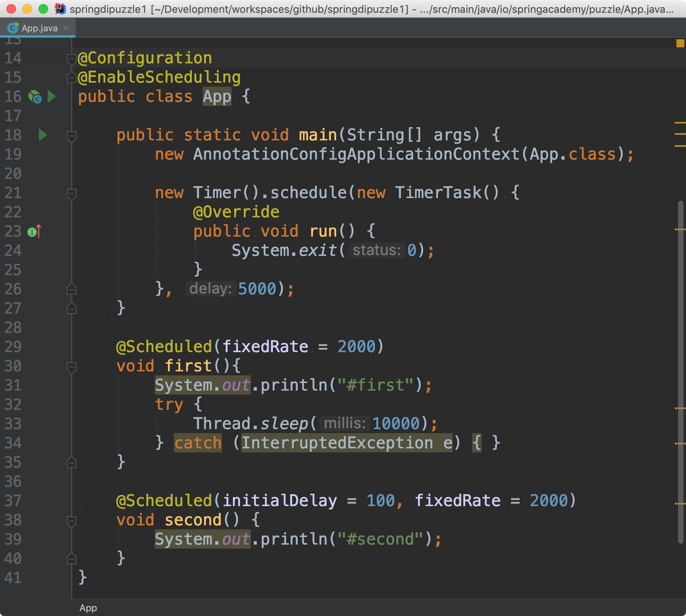Click the delay: parameter hint on line 26
Screen dimensions: 686x616
click(x=210, y=288)
